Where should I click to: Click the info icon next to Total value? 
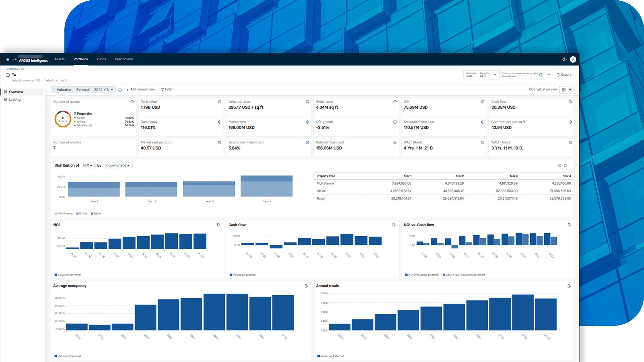tap(219, 102)
